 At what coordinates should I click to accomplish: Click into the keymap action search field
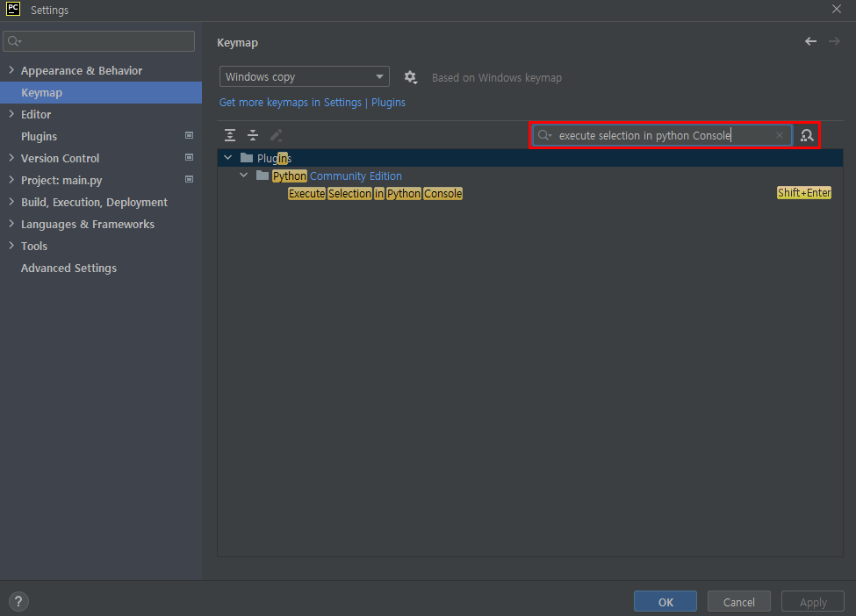pos(662,135)
